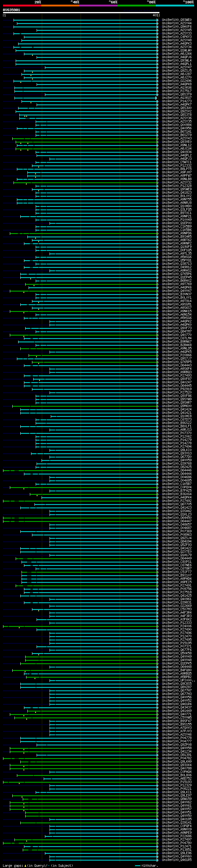Open UniRef100_Q8S3U0 result
The image size is (197, 868).
coord(177,108)
